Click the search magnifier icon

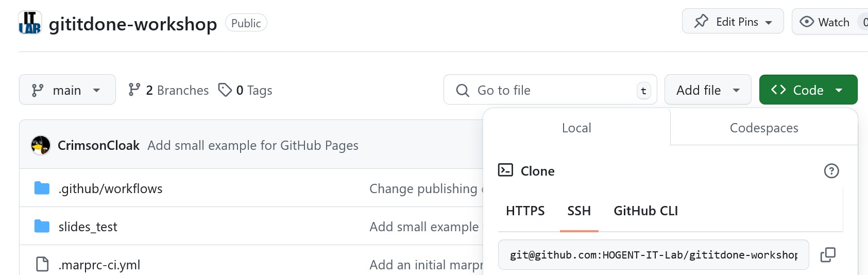(x=463, y=90)
